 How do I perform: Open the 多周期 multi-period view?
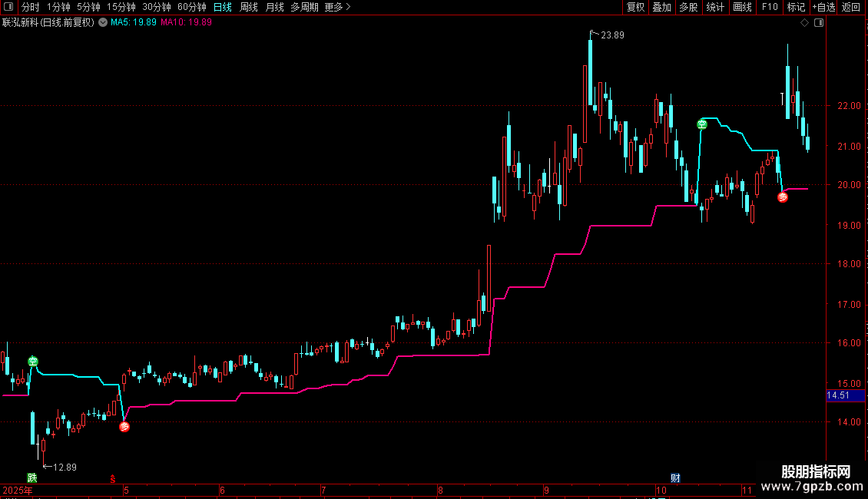304,7
